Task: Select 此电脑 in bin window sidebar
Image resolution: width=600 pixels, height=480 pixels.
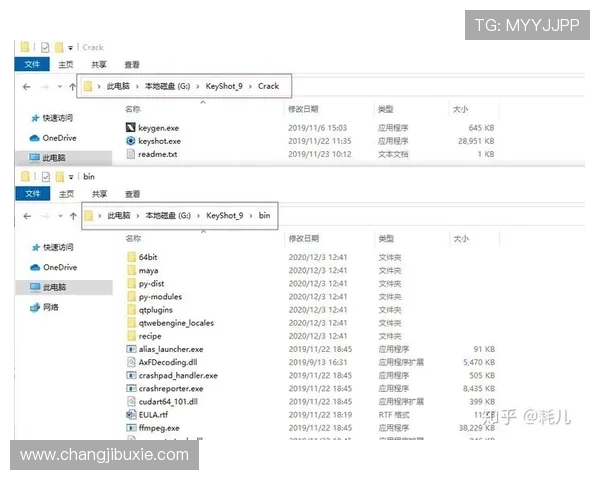Action: click(x=65, y=287)
